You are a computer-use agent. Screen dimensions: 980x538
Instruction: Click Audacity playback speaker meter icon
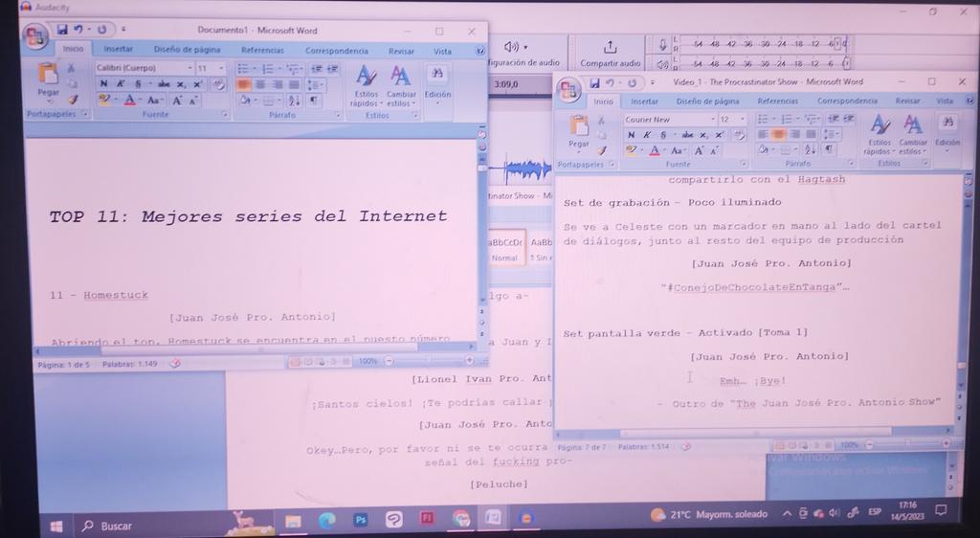[662, 63]
